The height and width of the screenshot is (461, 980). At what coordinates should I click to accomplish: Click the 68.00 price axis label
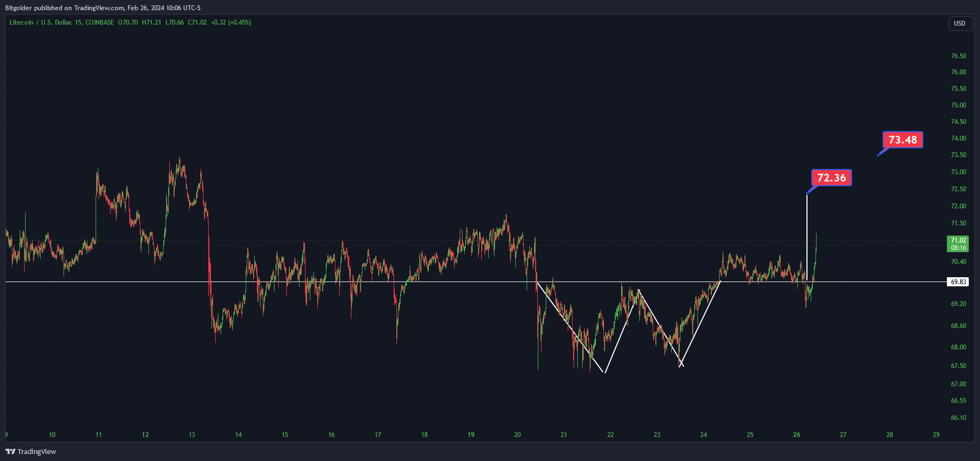click(959, 347)
